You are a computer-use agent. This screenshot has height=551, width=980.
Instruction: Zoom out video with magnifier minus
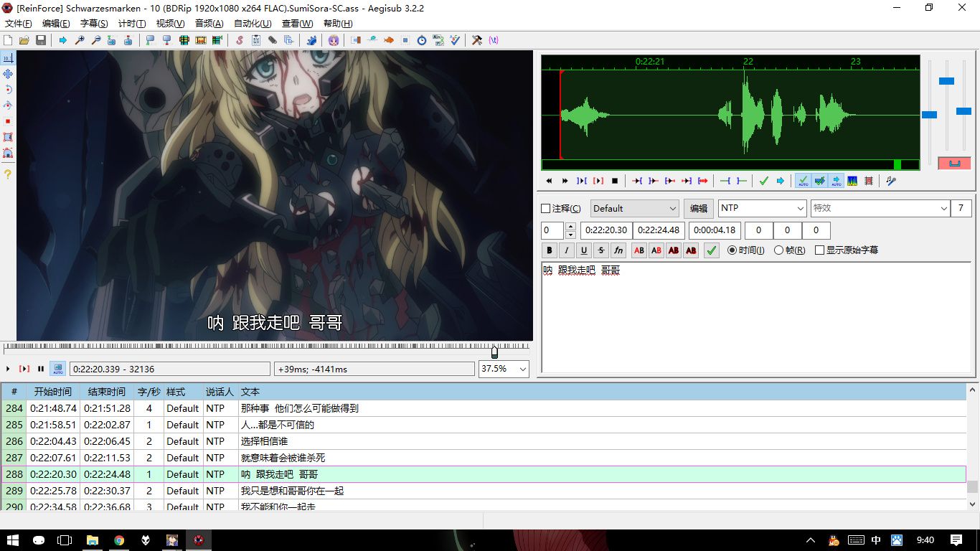[x=95, y=40]
